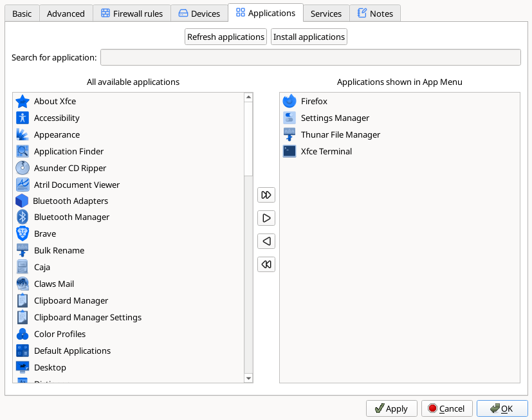Click the Apply button
This screenshot has height=420, width=532.
click(x=392, y=408)
